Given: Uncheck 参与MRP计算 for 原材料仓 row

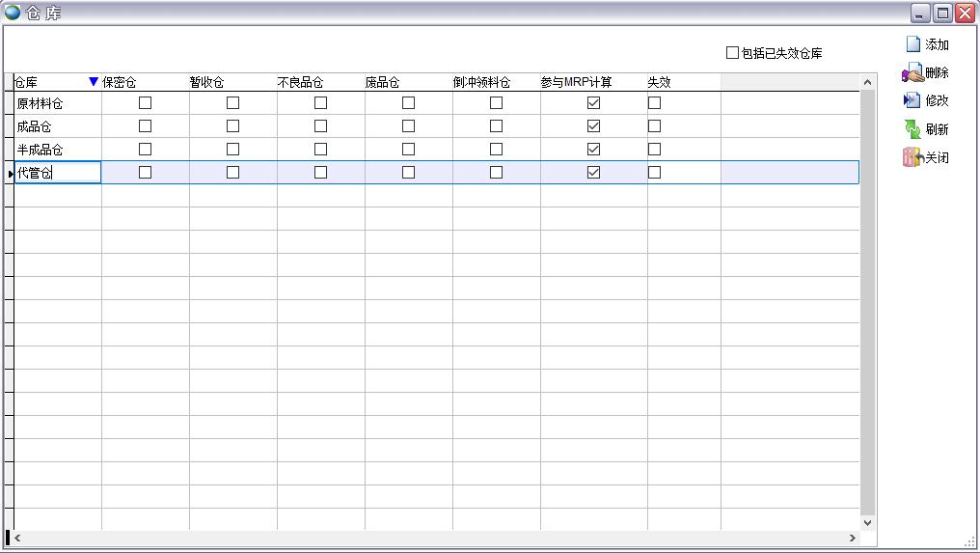Looking at the screenshot, I should pyautogui.click(x=593, y=102).
